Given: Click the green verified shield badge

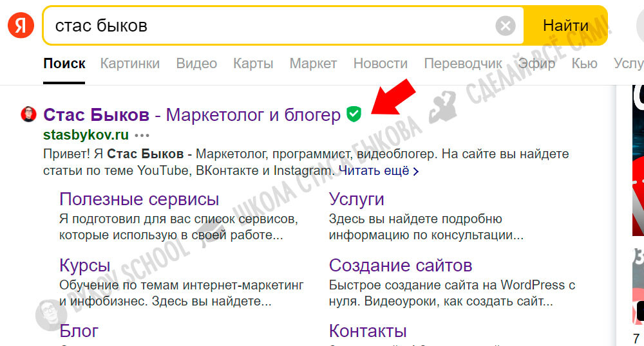Looking at the screenshot, I should point(354,114).
